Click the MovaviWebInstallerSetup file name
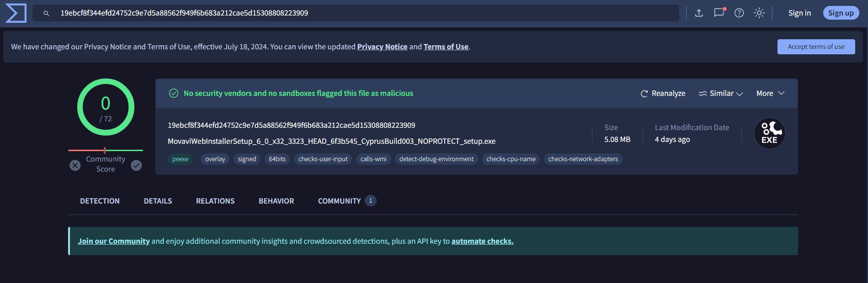This screenshot has width=868, height=283. point(331,141)
